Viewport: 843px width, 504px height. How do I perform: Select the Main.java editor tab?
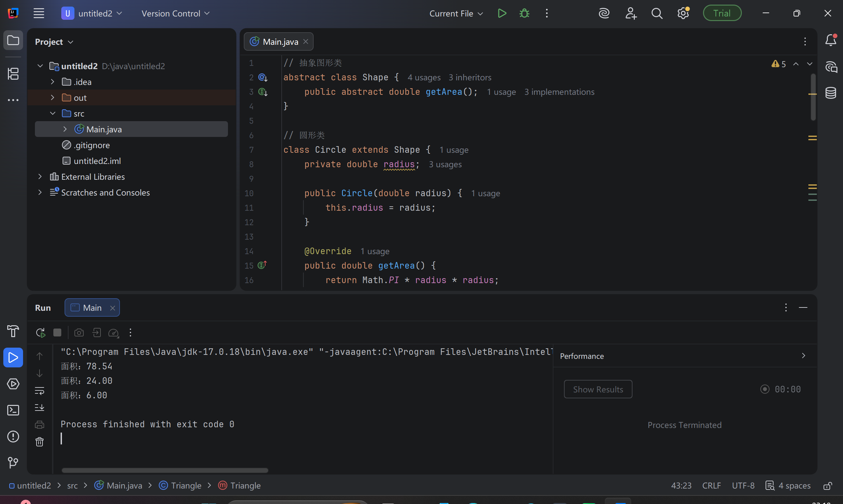click(280, 42)
